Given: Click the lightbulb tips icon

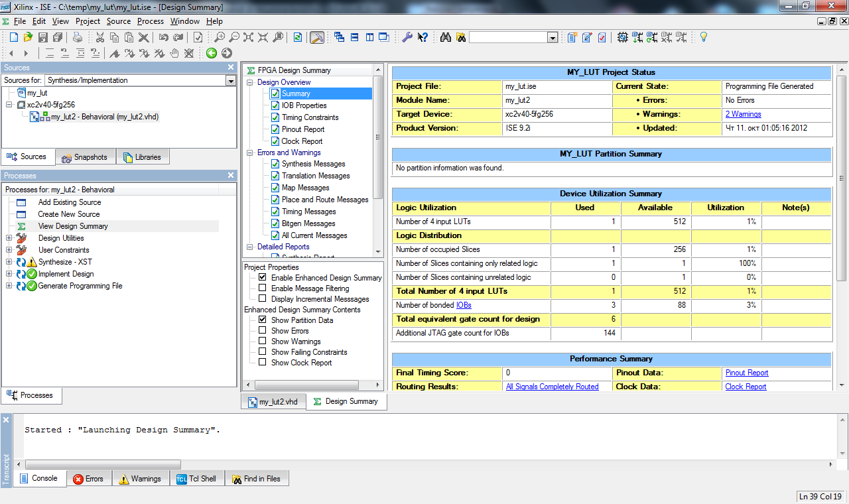Looking at the screenshot, I should point(704,37).
